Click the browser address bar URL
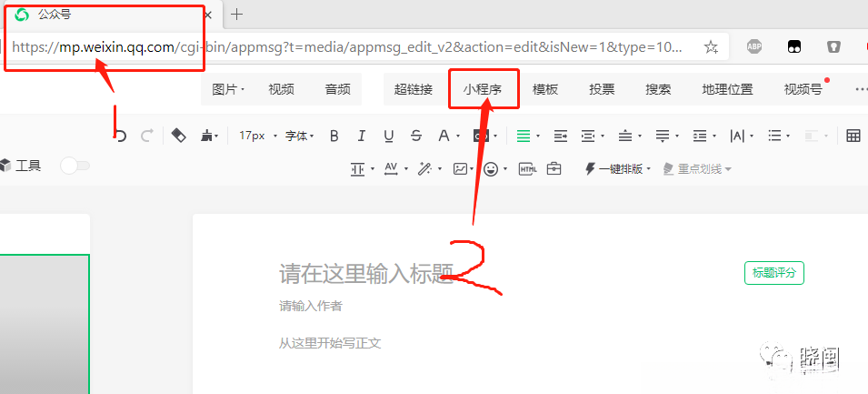Viewport: 868px width, 394px height. [347, 47]
